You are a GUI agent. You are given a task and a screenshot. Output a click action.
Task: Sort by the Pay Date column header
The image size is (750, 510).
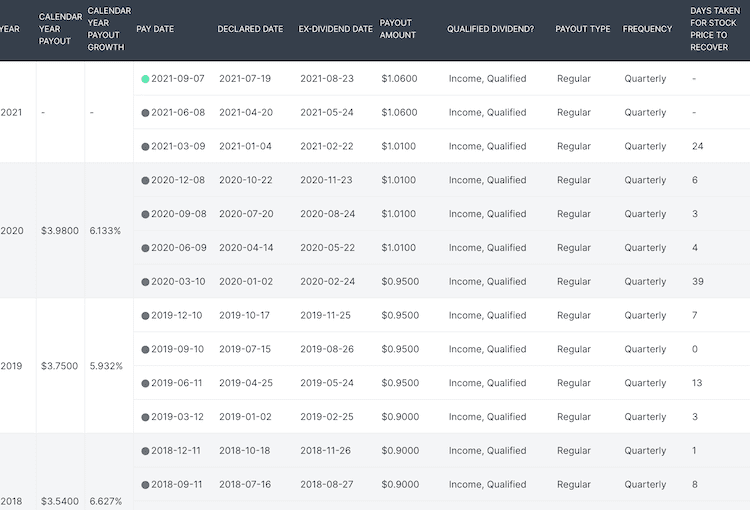click(155, 29)
